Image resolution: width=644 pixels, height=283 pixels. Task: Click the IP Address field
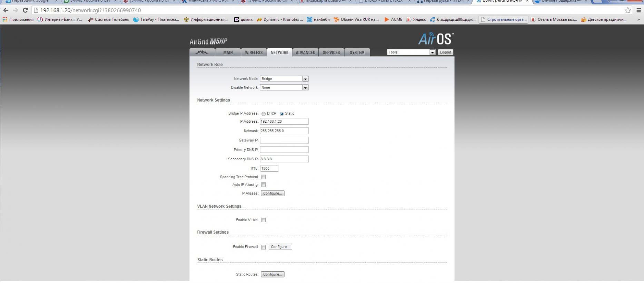[x=284, y=122]
